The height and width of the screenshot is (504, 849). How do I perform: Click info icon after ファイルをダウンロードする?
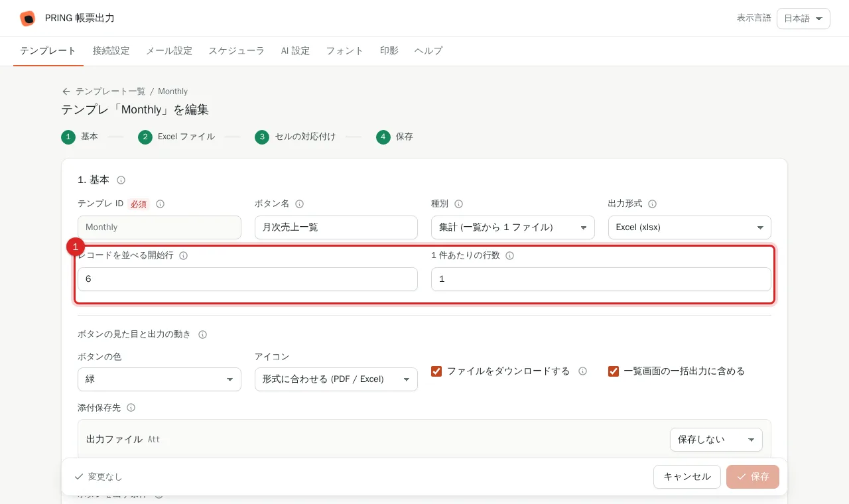coord(582,371)
